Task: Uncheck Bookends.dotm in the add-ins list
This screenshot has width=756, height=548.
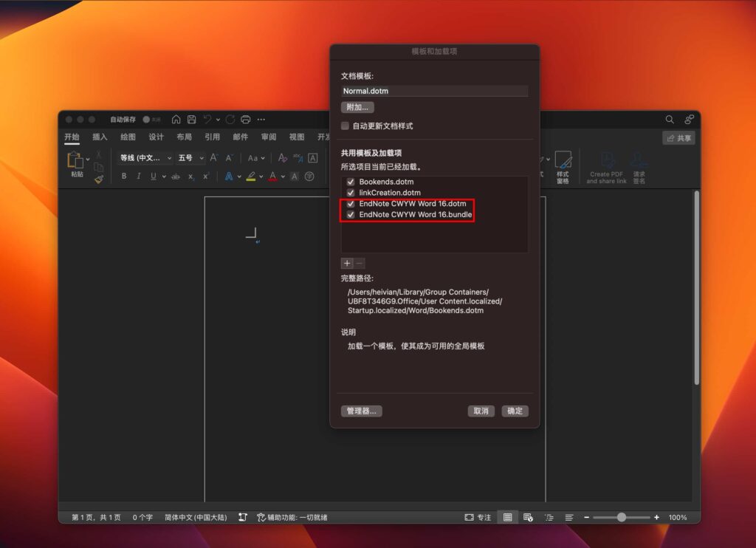Action: point(350,181)
